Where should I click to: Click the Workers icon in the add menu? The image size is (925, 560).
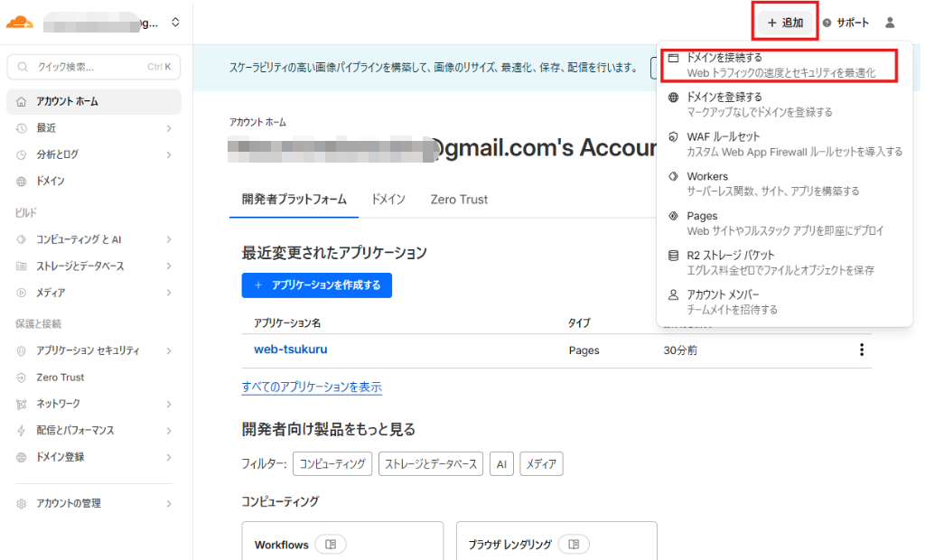coord(672,176)
